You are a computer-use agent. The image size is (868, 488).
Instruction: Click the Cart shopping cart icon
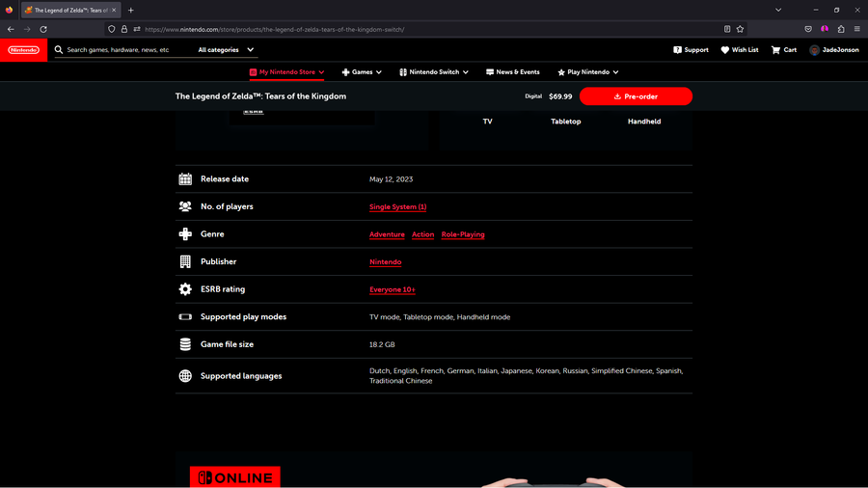click(775, 50)
